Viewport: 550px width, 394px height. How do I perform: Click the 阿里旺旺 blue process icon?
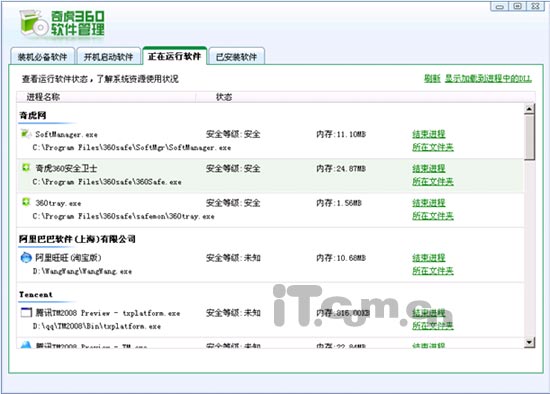pos(26,258)
